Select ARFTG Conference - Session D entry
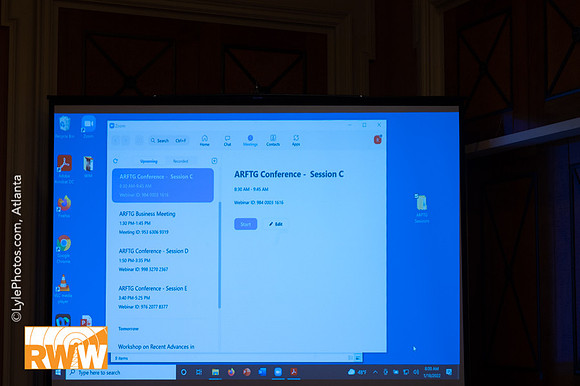The width and height of the screenshot is (580, 386). [163, 260]
